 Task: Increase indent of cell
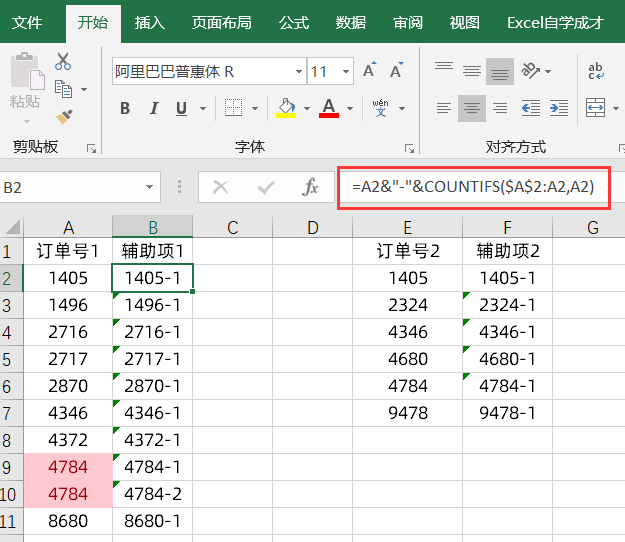(x=559, y=108)
